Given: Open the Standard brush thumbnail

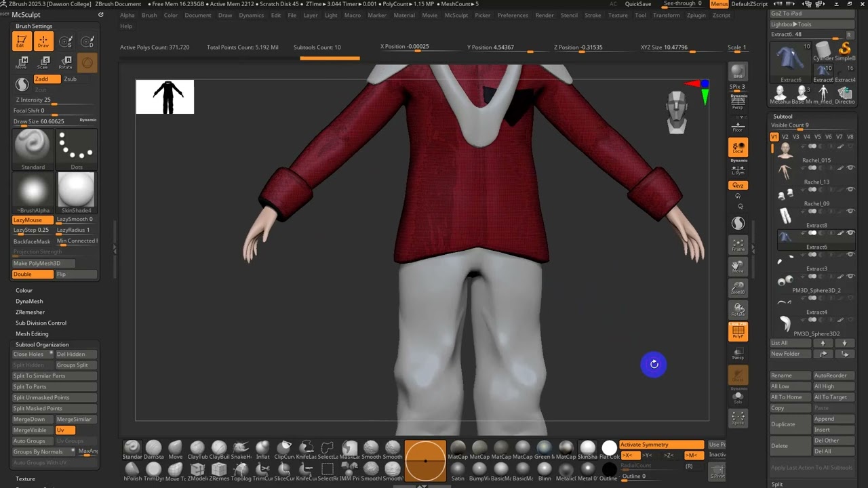Looking at the screenshot, I should coord(33,148).
